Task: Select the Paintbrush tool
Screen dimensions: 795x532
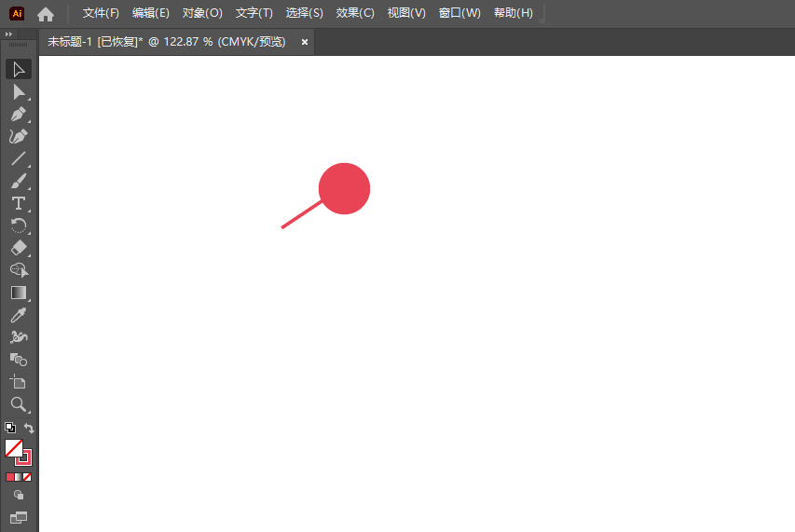Action: [x=19, y=181]
